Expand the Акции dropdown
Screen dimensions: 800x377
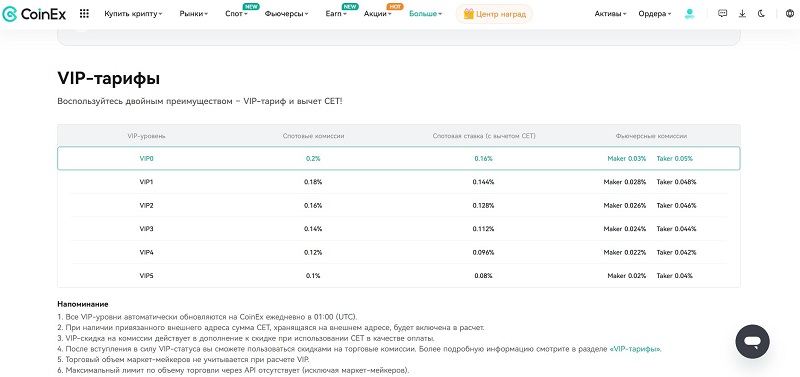pos(378,14)
